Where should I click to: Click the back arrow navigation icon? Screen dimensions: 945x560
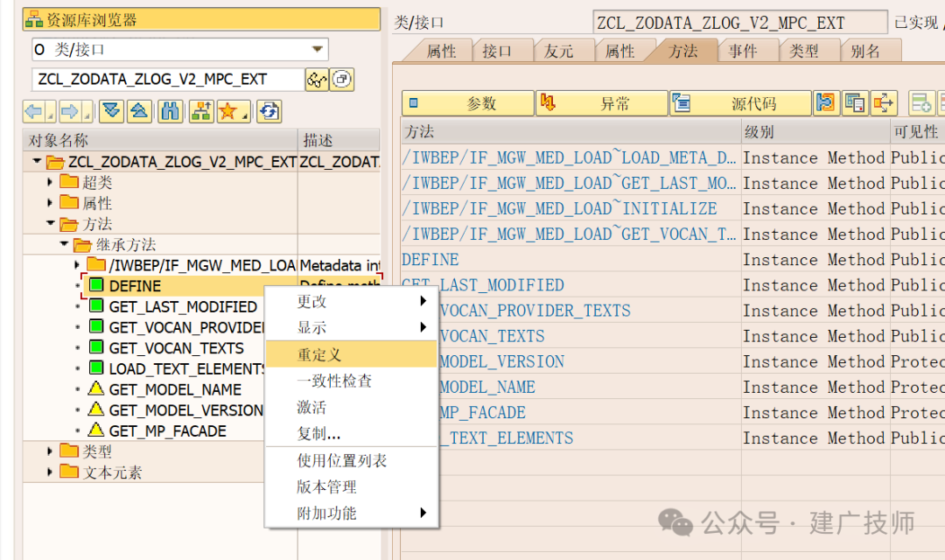35,111
